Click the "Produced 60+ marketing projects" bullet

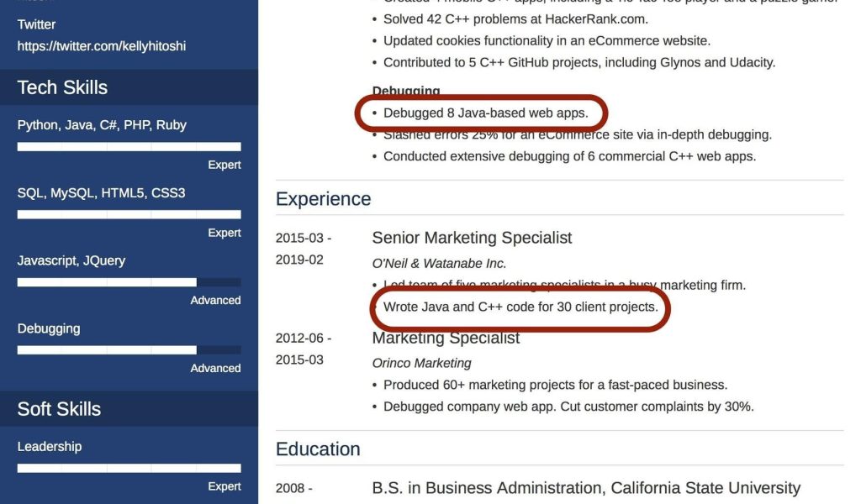click(555, 385)
